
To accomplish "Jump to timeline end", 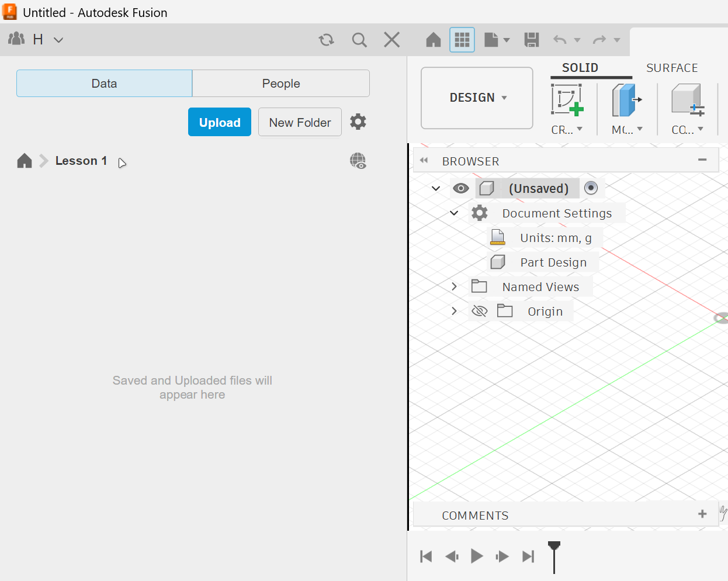I will click(528, 556).
